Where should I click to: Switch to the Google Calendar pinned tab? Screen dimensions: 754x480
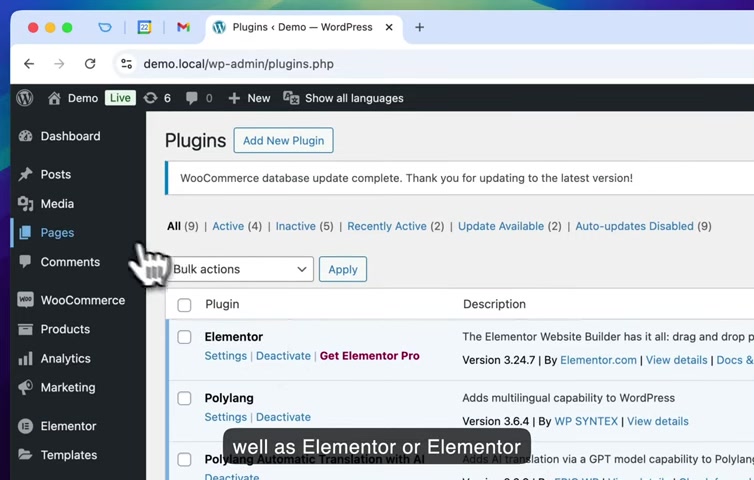point(144,27)
